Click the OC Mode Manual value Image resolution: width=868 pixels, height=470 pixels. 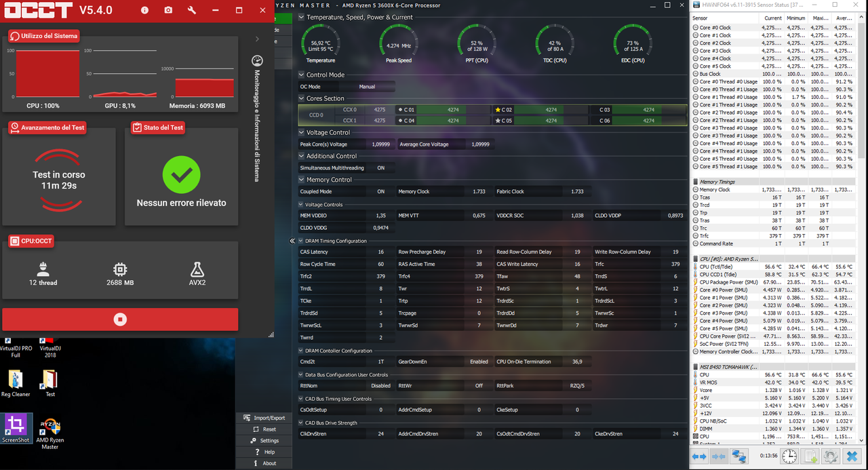point(367,86)
